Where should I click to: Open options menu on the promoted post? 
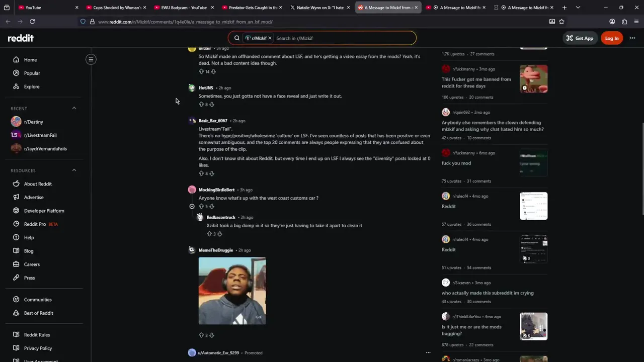coord(428,352)
